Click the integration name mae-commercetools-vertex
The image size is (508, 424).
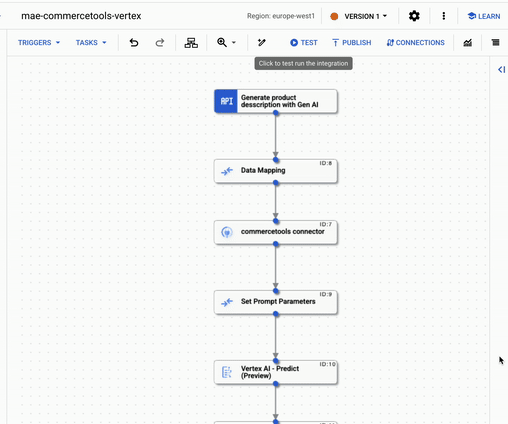[81, 16]
